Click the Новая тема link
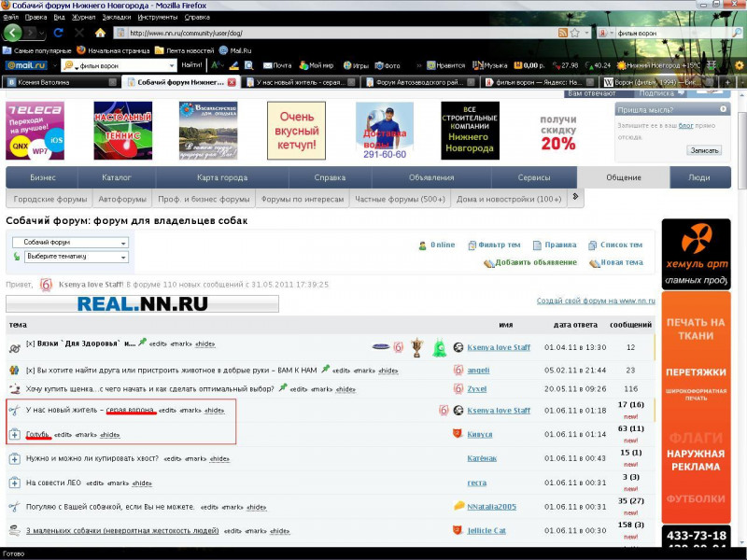The height and width of the screenshot is (560, 747). [x=621, y=262]
